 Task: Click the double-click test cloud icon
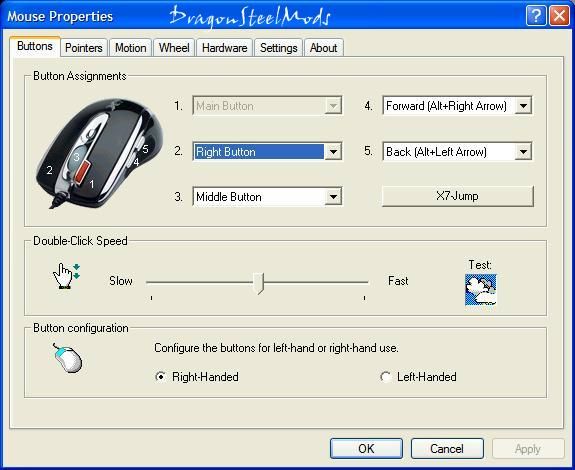pos(481,289)
